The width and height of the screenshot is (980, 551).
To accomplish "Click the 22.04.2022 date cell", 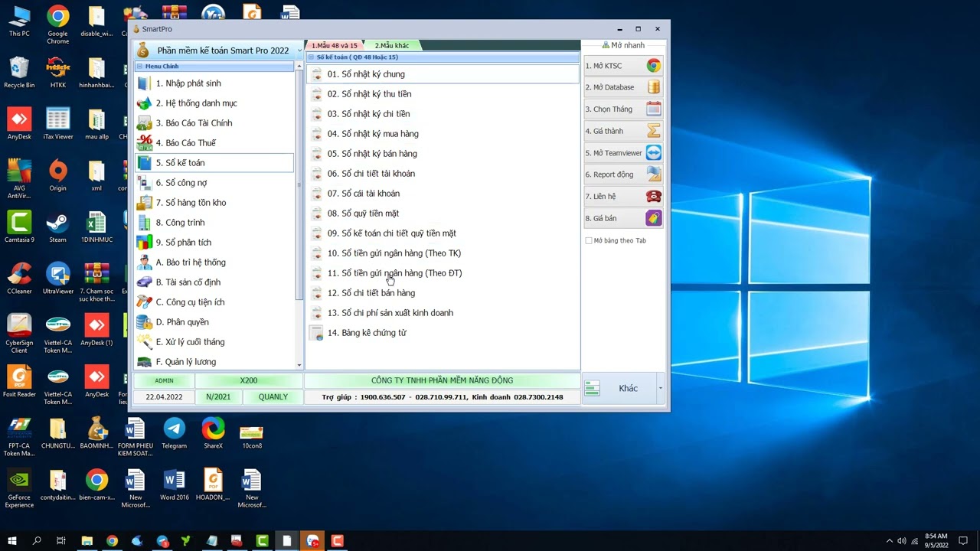I will tap(164, 397).
